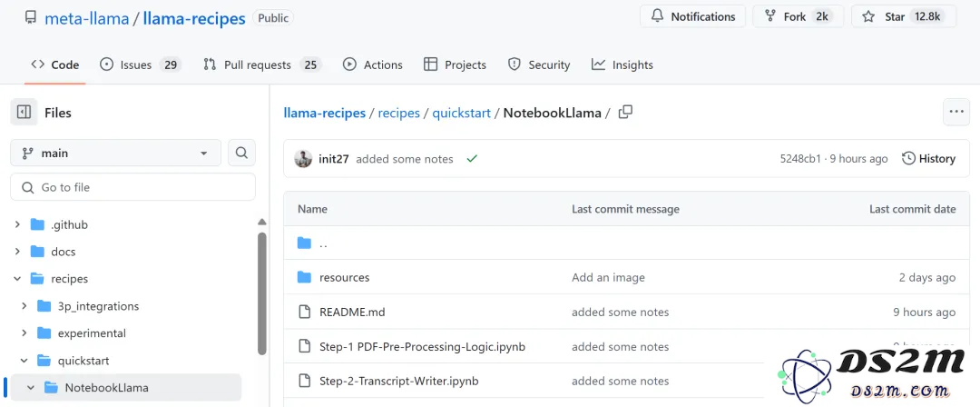This screenshot has height=407, width=980.
Task: Collapse the quickstart folder chevron
Action: 24,361
